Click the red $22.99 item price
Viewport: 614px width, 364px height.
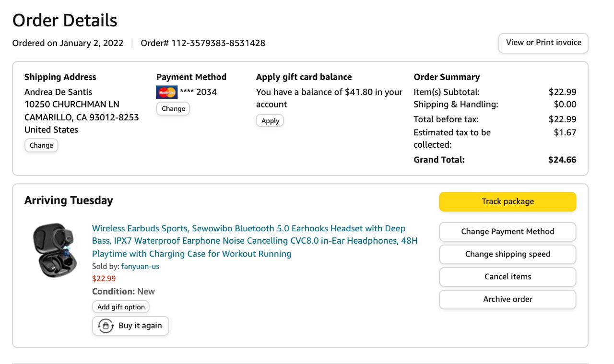(x=104, y=279)
